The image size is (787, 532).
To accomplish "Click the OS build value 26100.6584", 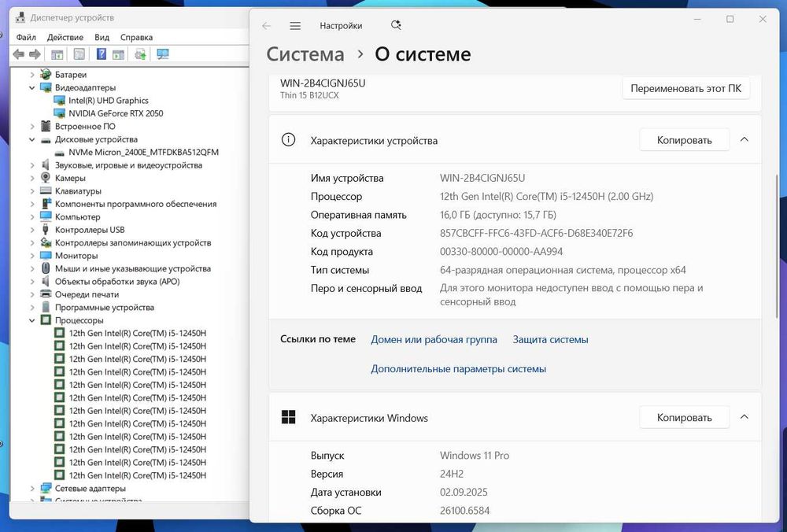I will tap(465, 511).
